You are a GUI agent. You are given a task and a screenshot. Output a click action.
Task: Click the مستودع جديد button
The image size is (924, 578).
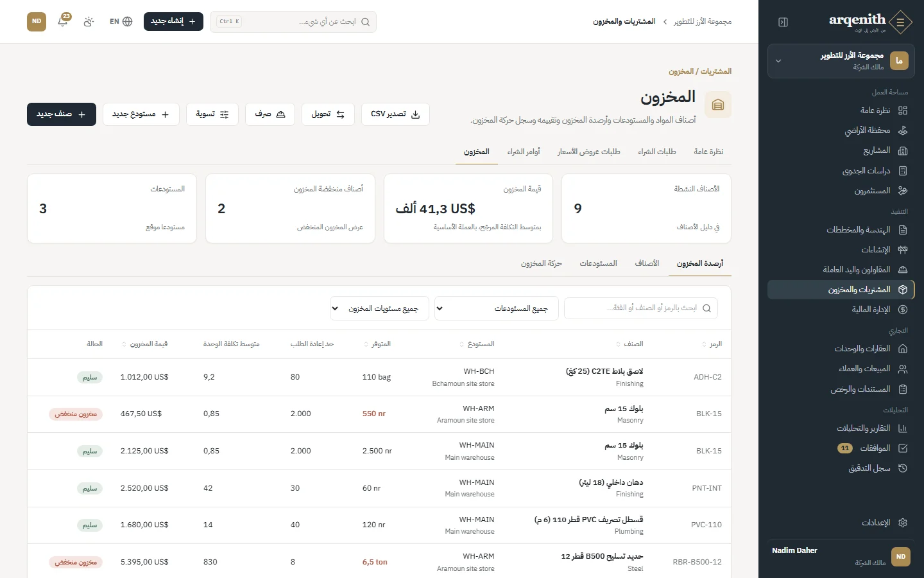tap(141, 114)
